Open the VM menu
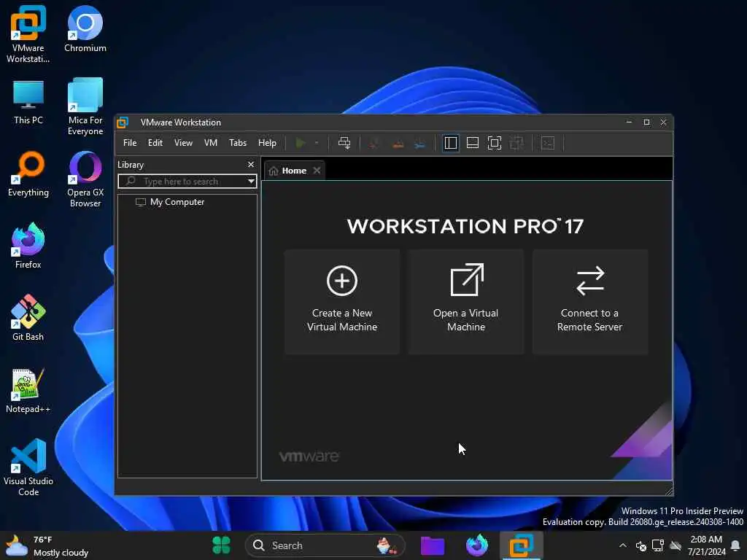This screenshot has height=560, width=747. click(211, 143)
